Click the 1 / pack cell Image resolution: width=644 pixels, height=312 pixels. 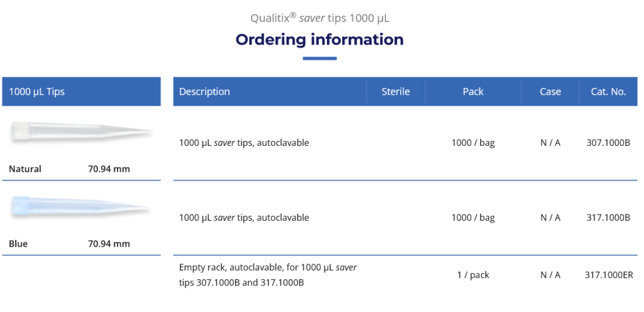473,275
